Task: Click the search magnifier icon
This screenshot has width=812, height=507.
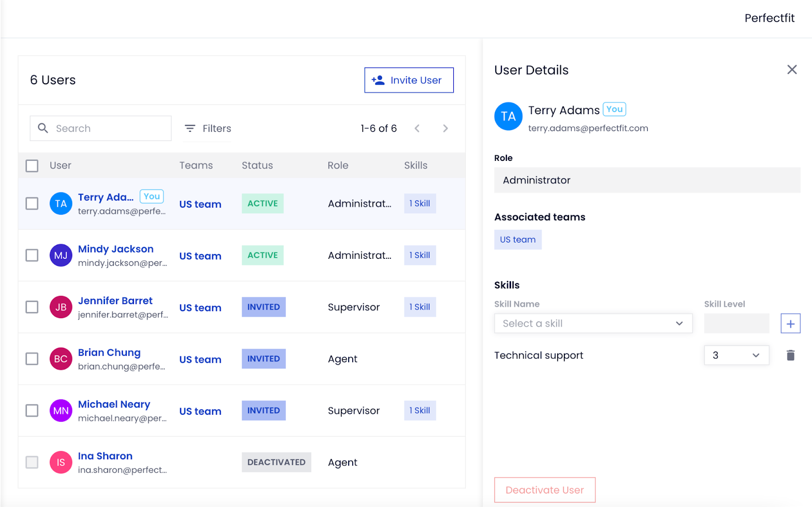Action: pyautogui.click(x=43, y=128)
